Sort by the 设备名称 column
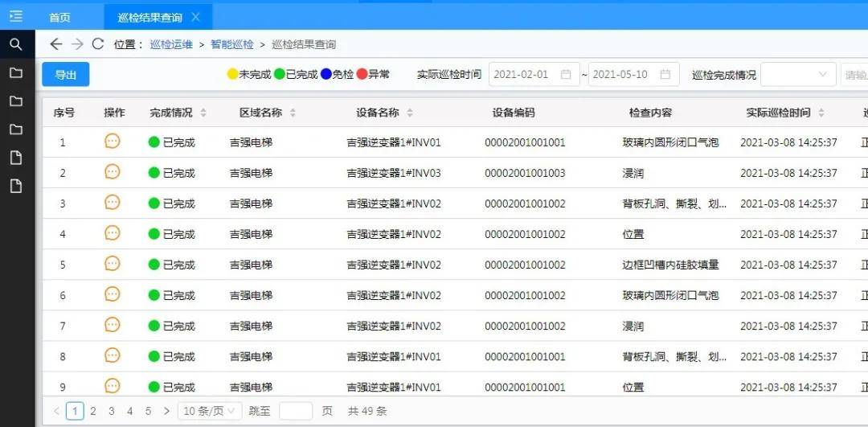This screenshot has height=427, width=868. 410,113
